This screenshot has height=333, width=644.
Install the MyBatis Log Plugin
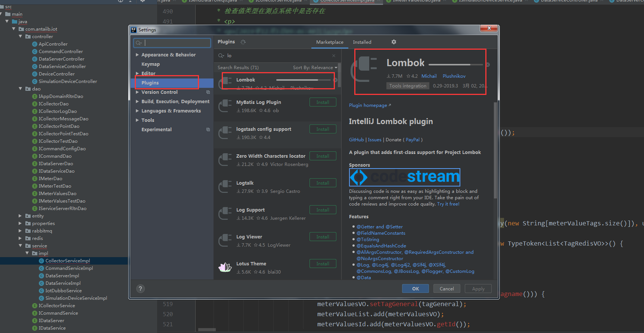point(323,102)
